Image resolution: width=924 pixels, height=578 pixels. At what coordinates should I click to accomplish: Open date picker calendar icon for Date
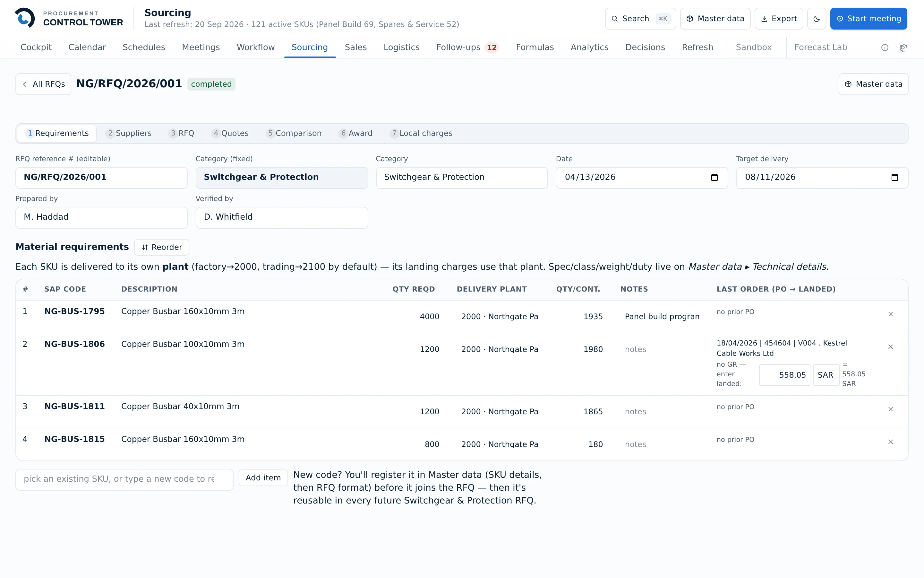click(x=714, y=177)
